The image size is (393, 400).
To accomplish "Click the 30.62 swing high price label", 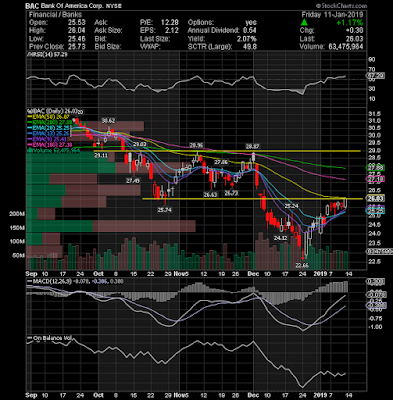I will [108, 121].
